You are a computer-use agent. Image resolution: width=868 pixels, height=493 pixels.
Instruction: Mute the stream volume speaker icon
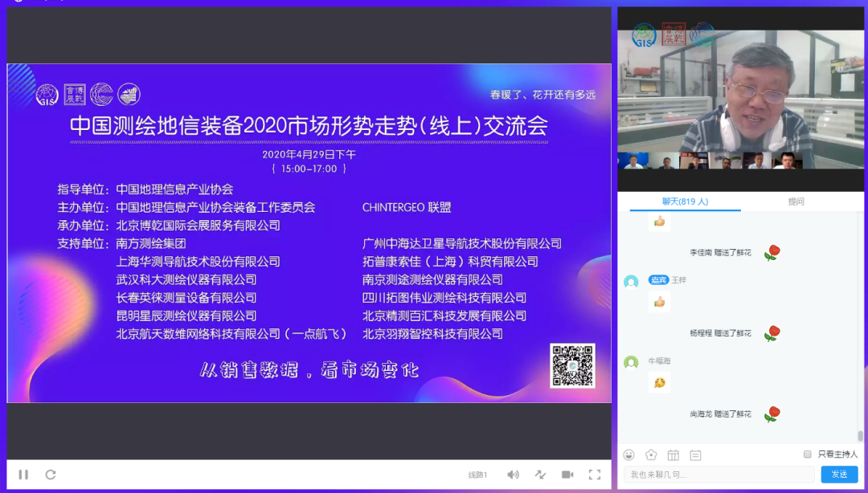click(513, 475)
